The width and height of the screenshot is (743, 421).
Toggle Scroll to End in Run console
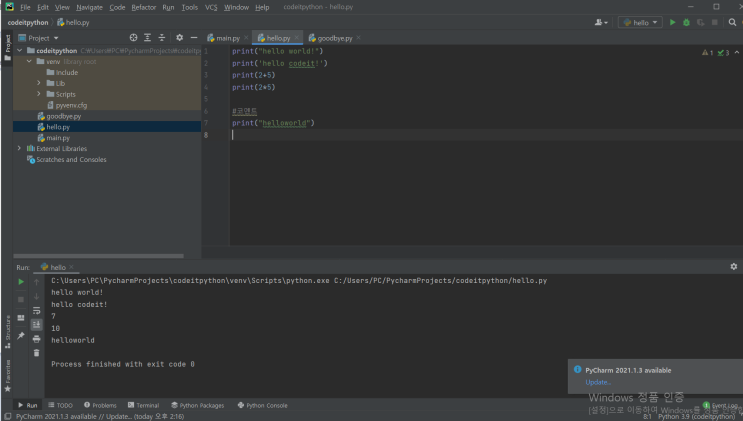(x=37, y=325)
